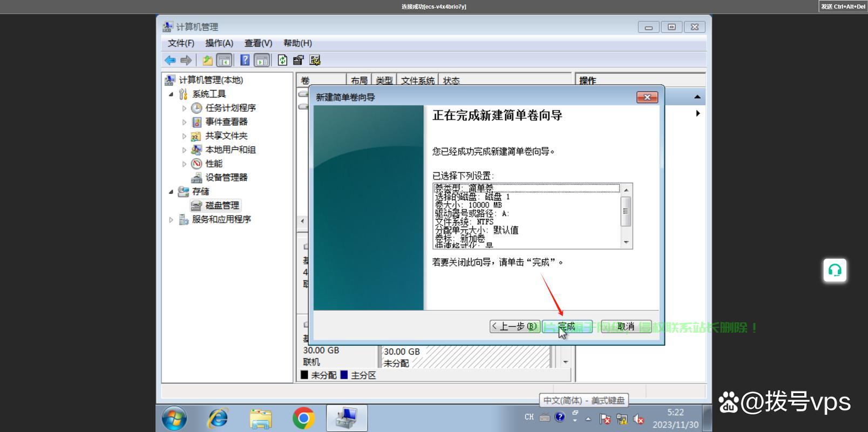Expand the 任务计划程序 tree node
Image resolution: width=868 pixels, height=432 pixels.
[184, 108]
